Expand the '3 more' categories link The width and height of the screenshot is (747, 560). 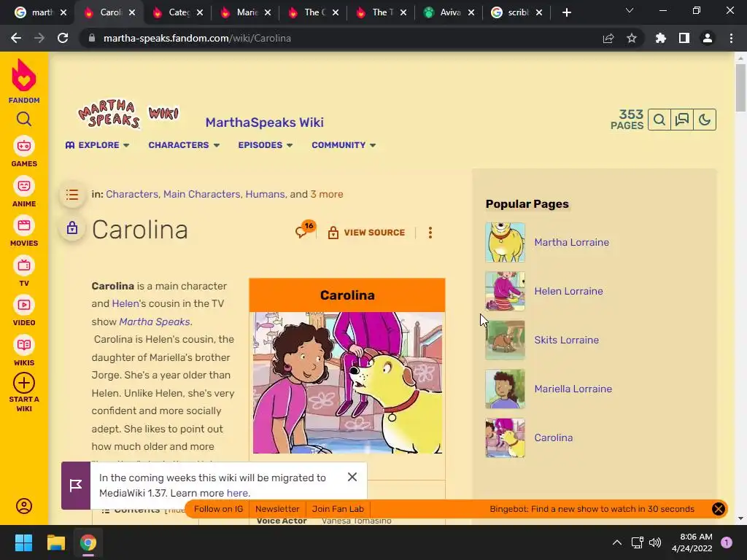coord(326,194)
